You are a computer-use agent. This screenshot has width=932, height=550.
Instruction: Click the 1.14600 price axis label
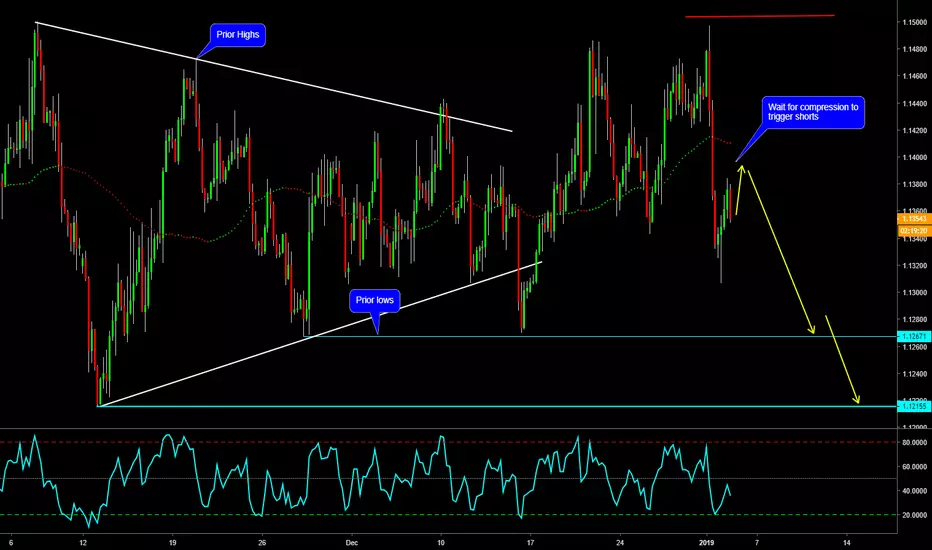[x=914, y=77]
